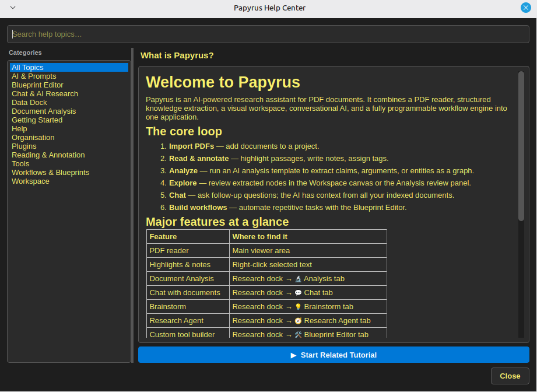Close the Papyrus Help Center window
This screenshot has width=537, height=392.
coord(525,8)
